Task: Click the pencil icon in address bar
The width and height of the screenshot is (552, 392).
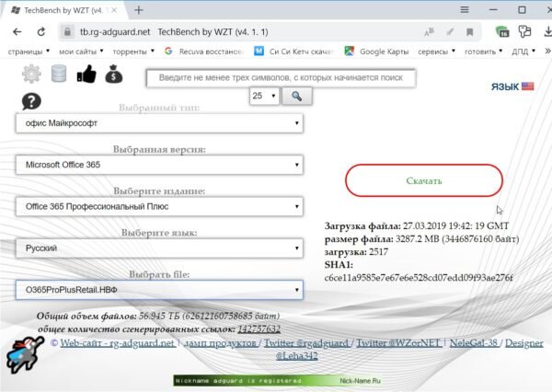Action: 450,32
